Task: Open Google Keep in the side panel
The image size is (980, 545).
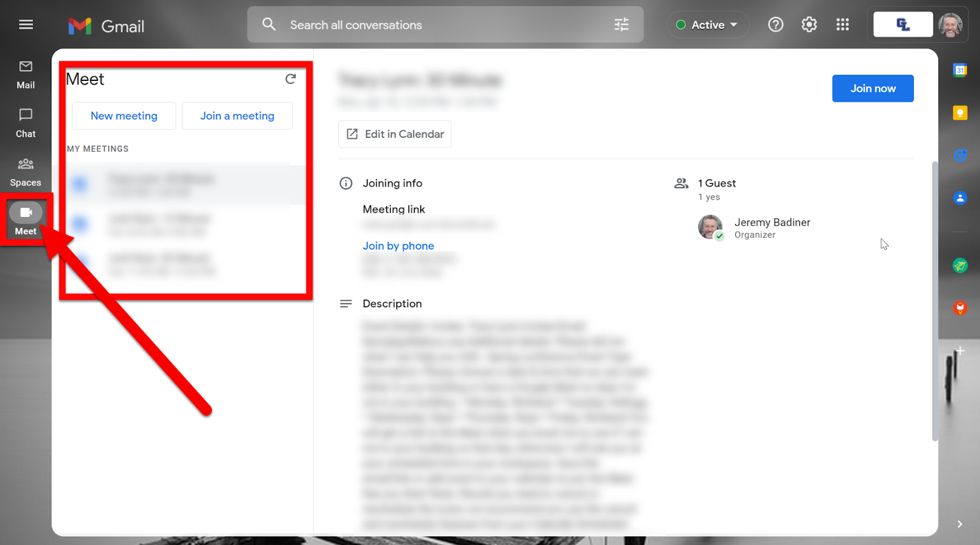Action: (960, 113)
